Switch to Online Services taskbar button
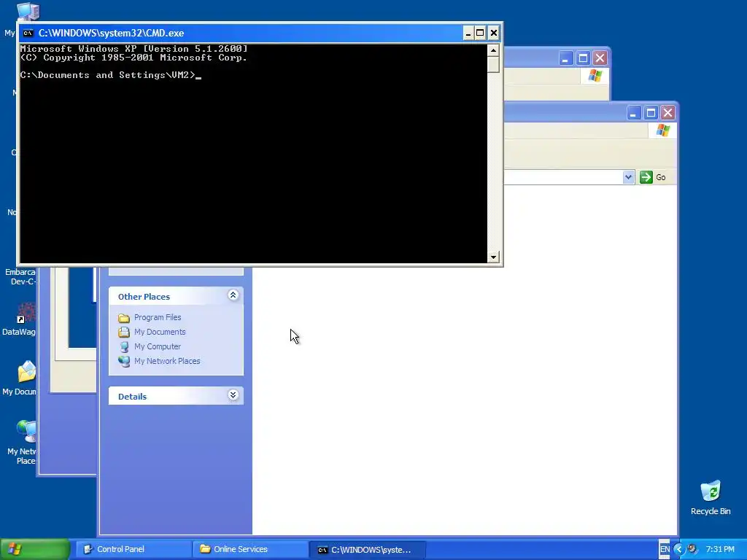 (250, 549)
